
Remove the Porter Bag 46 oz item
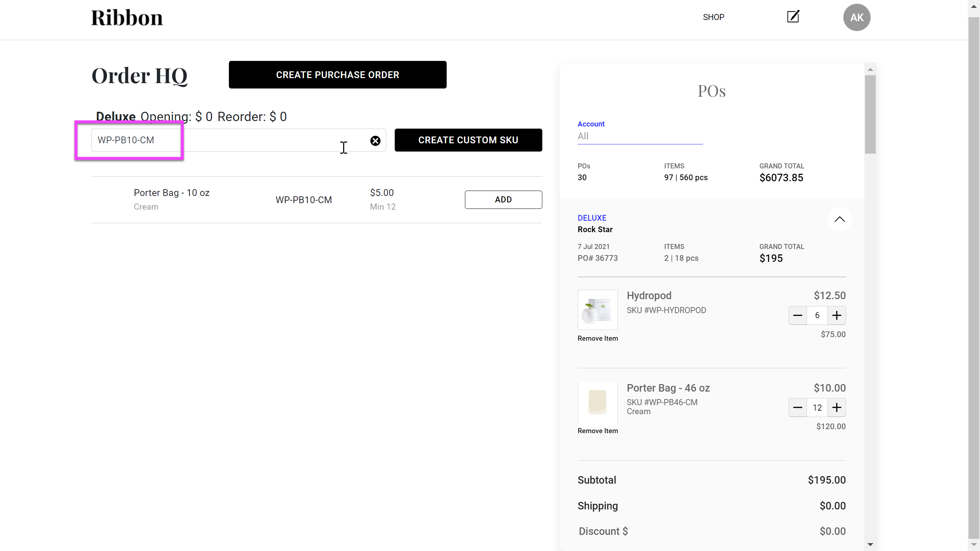point(597,431)
